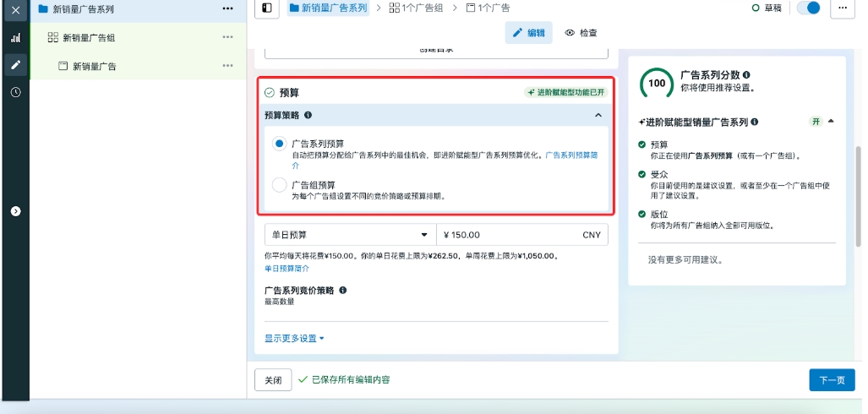The width and height of the screenshot is (868, 414).
Task: Expand sidebar with the round arrow icon
Action: click(15, 211)
